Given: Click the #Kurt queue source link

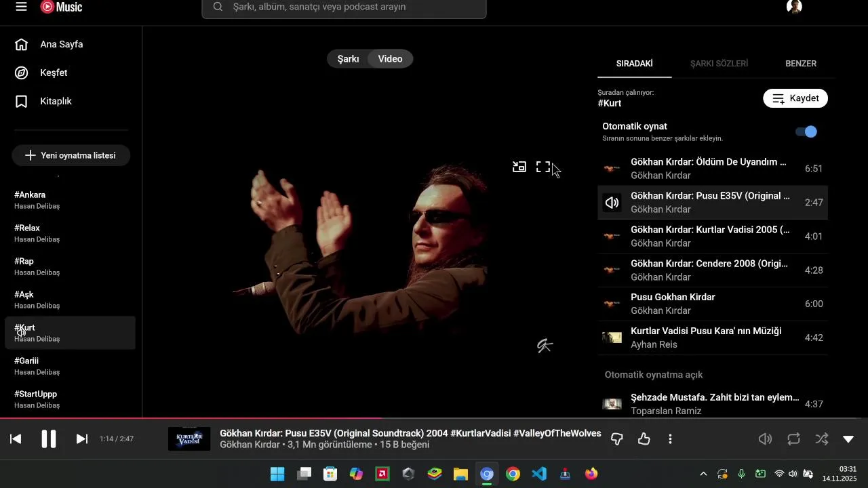Looking at the screenshot, I should click(610, 103).
